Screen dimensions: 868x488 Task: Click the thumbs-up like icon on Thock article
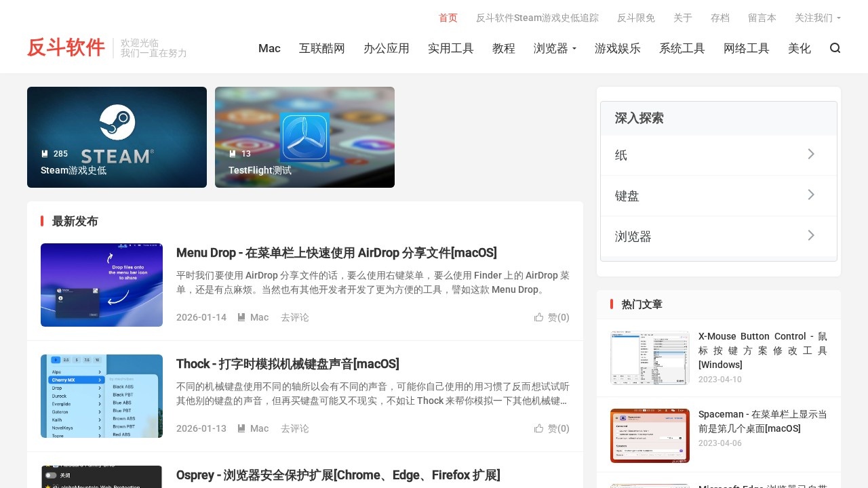tap(539, 428)
